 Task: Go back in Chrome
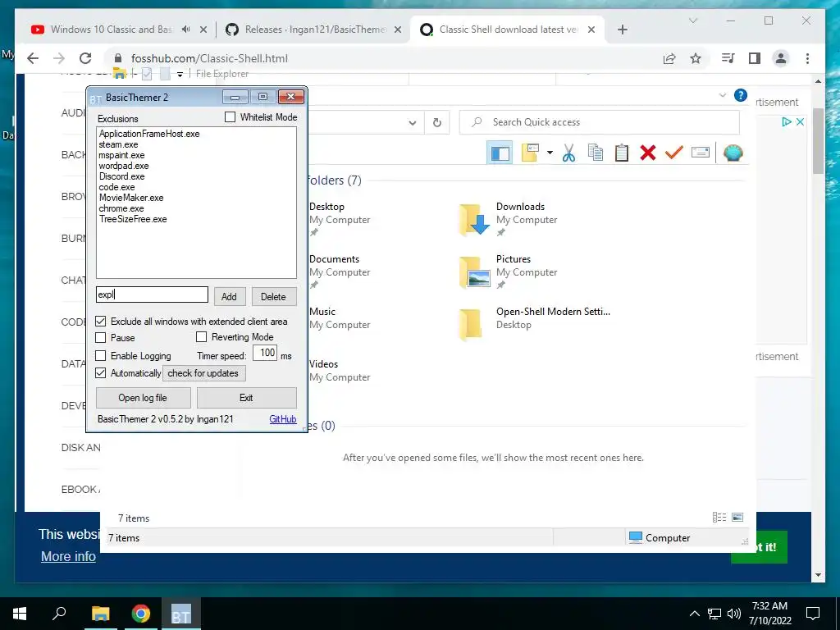(x=33, y=58)
